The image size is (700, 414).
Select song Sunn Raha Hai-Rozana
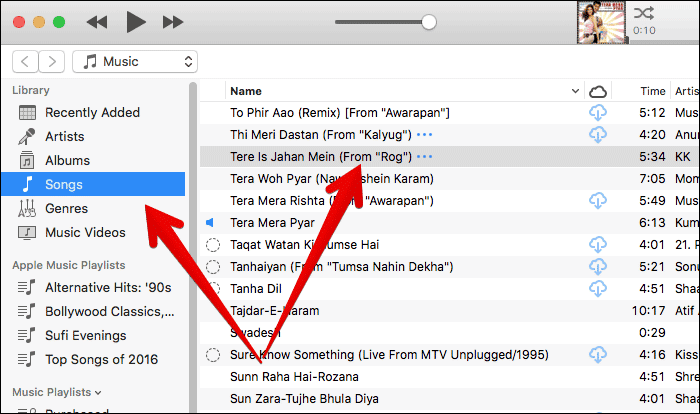pyautogui.click(x=294, y=376)
